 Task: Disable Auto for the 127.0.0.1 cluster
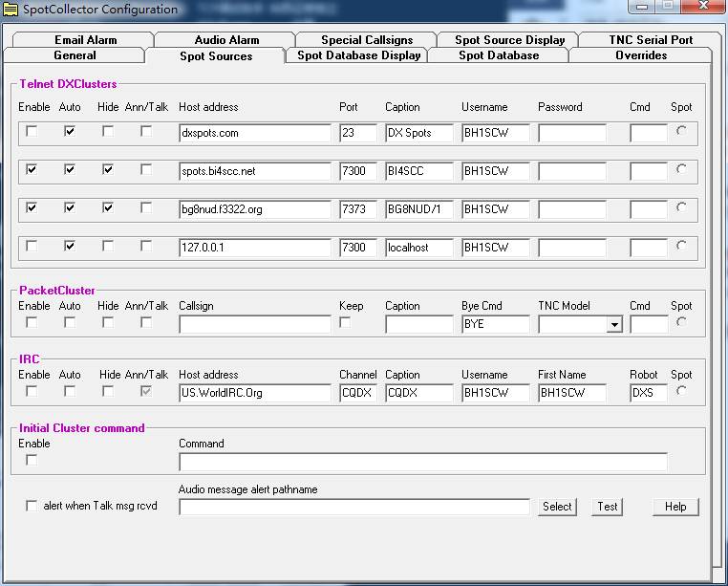tap(70, 247)
